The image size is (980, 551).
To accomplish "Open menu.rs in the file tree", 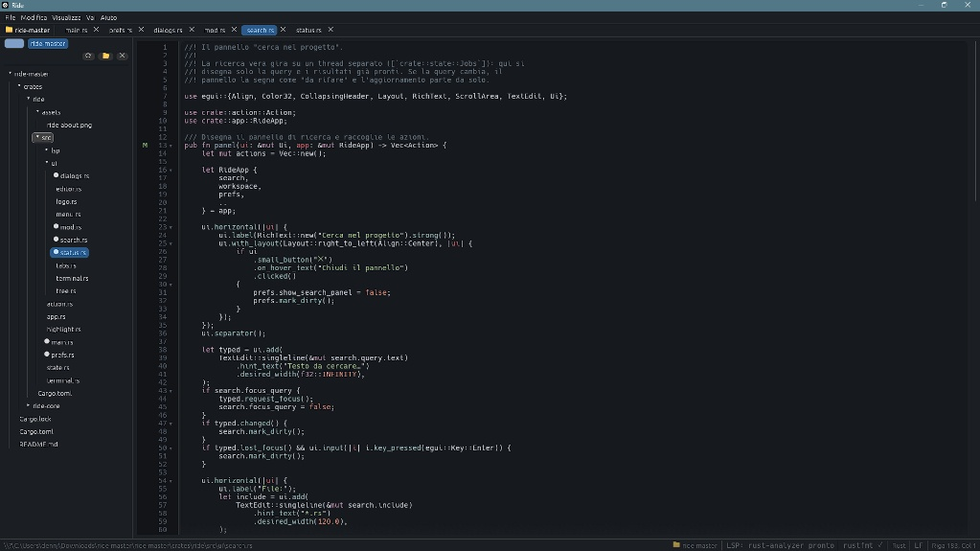I will click(68, 214).
